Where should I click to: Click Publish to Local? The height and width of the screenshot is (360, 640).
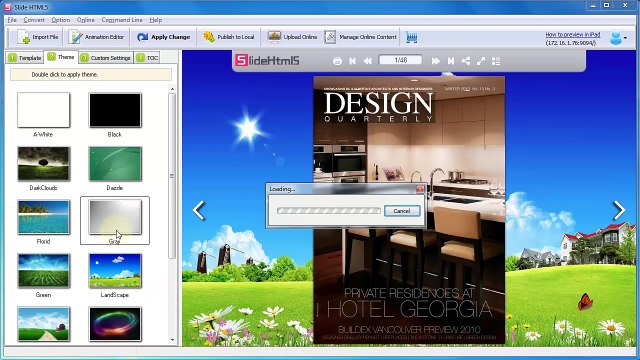229,37
